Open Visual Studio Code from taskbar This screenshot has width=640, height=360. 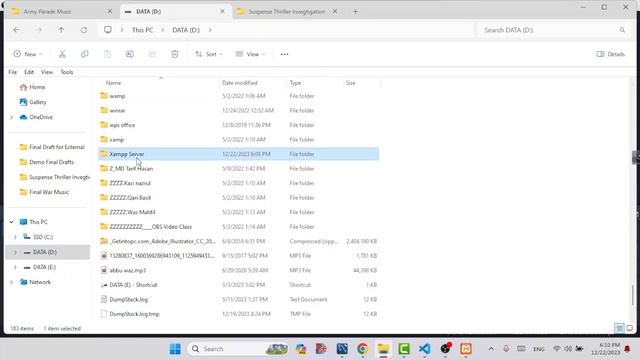coord(424,349)
